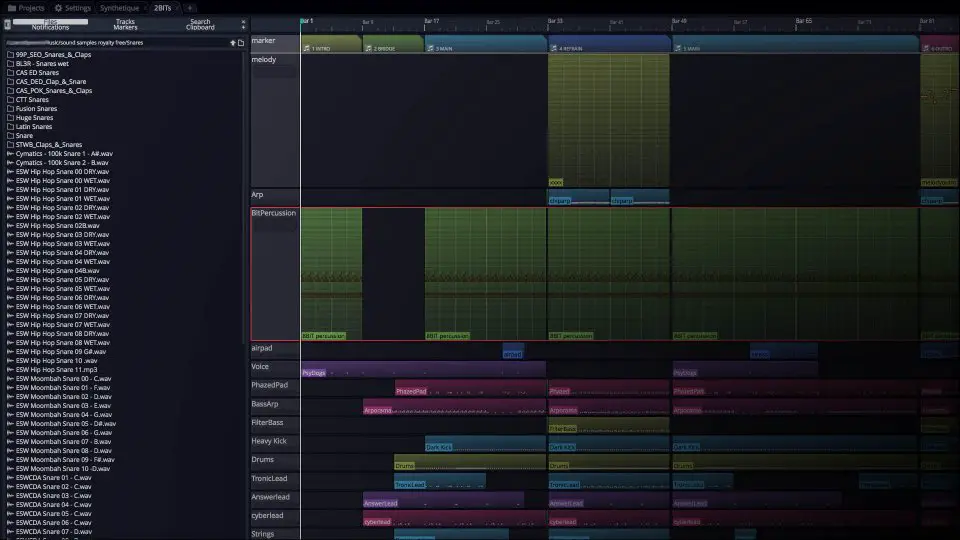This screenshot has width=960, height=540.
Task: Open the Huge Snares folder
Action: tap(34, 118)
